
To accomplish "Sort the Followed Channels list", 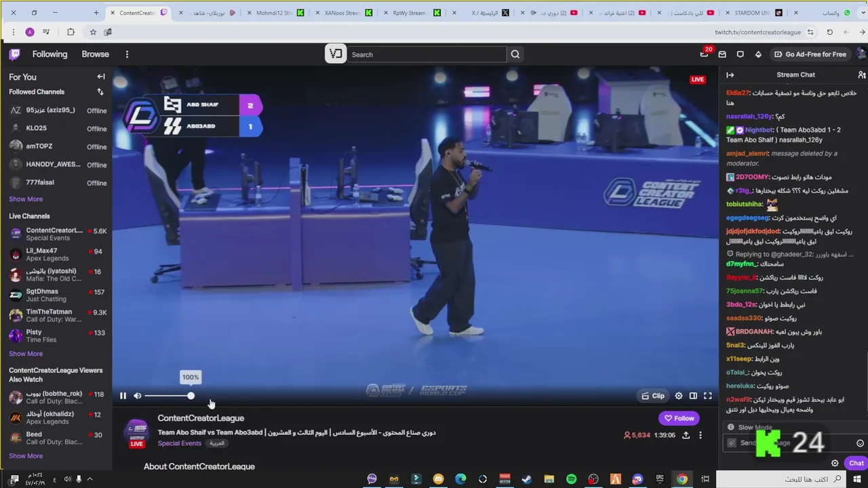I will pyautogui.click(x=100, y=91).
